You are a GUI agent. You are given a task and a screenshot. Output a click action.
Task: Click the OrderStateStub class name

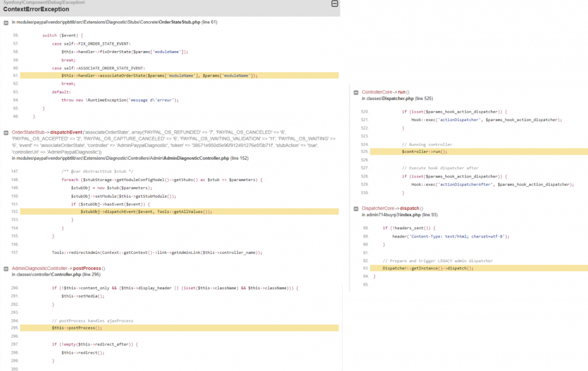pyautogui.click(x=28, y=132)
